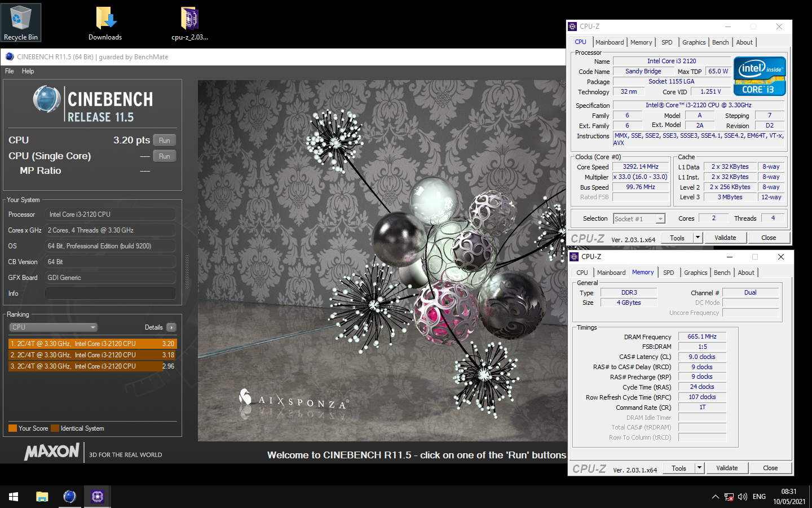Run the CPU Single Core test
The height and width of the screenshot is (508, 812).
pyautogui.click(x=164, y=156)
